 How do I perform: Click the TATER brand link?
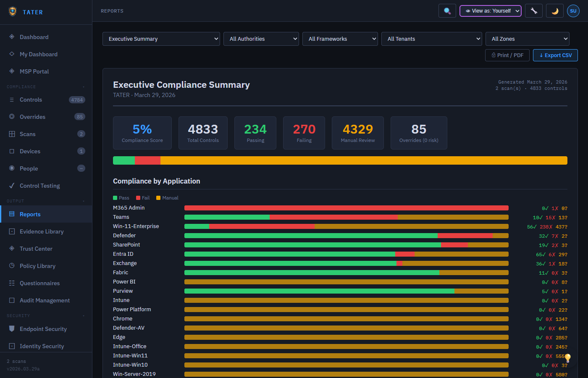pos(33,12)
